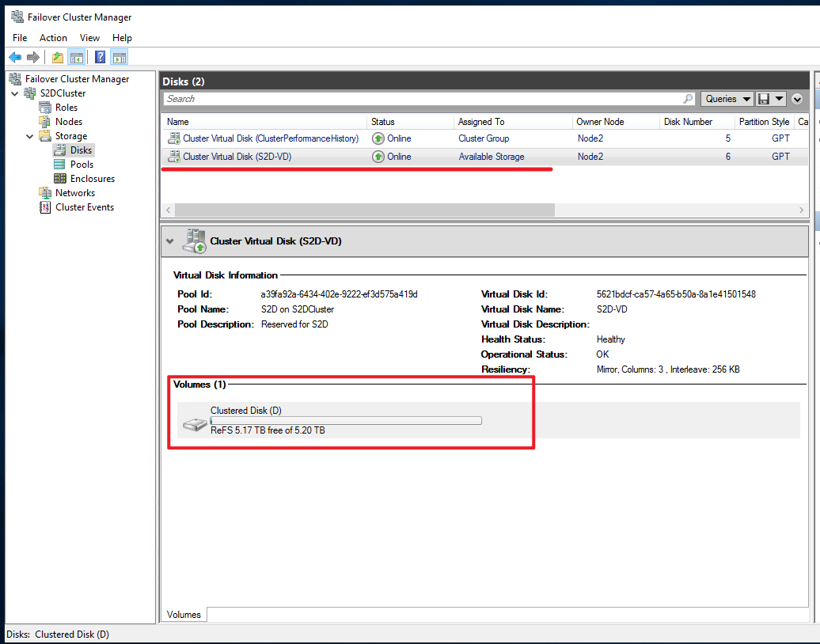Click the disk icon of the ClusterPerformanceHistory row
Image resolution: width=820 pixels, height=644 pixels.
(173, 138)
